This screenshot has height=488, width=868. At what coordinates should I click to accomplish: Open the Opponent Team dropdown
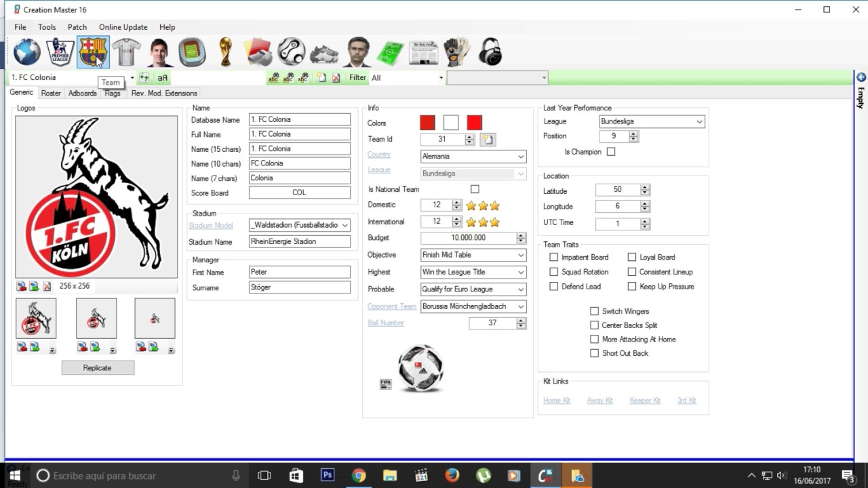coord(521,306)
